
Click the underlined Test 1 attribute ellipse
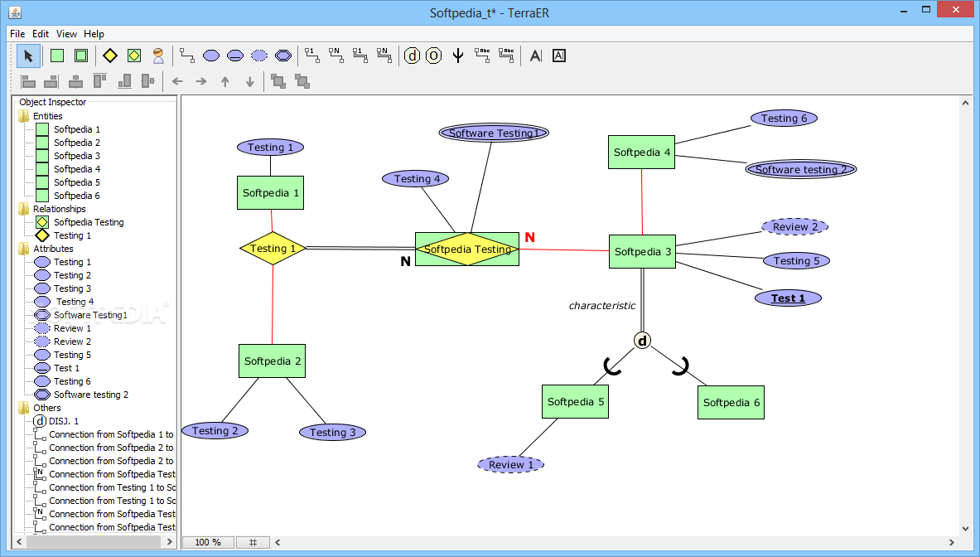pyautogui.click(x=788, y=298)
